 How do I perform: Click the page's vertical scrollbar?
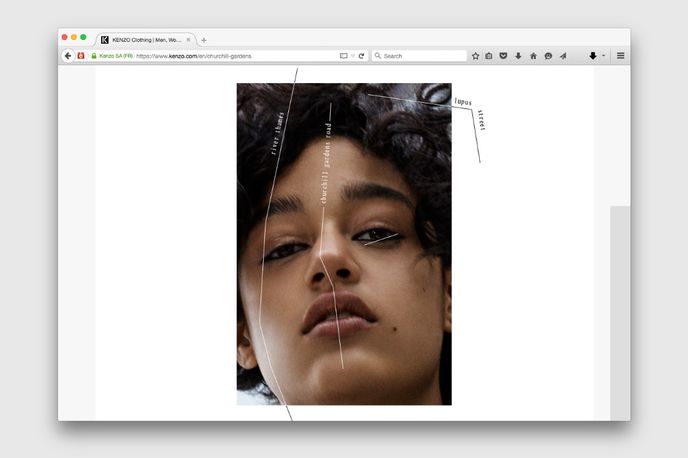[620, 310]
